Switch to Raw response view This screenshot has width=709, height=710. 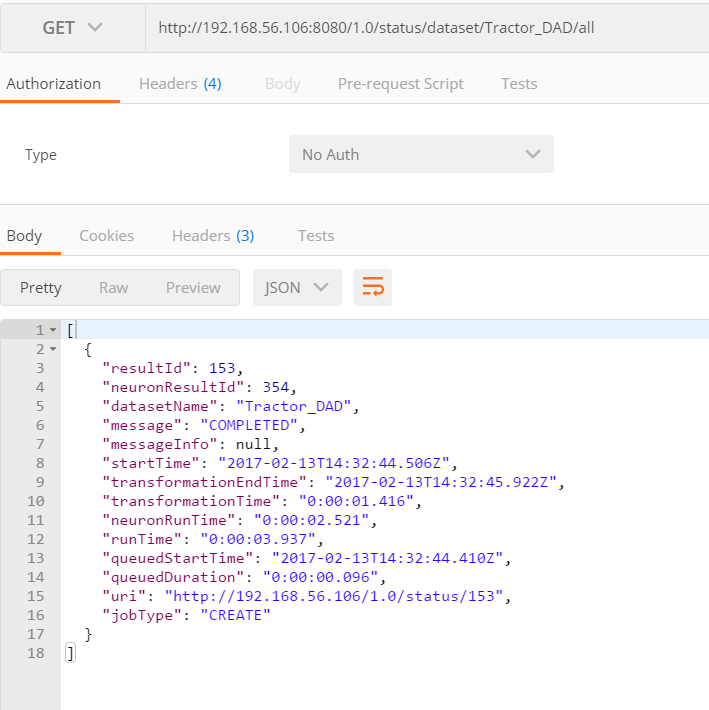pos(114,288)
